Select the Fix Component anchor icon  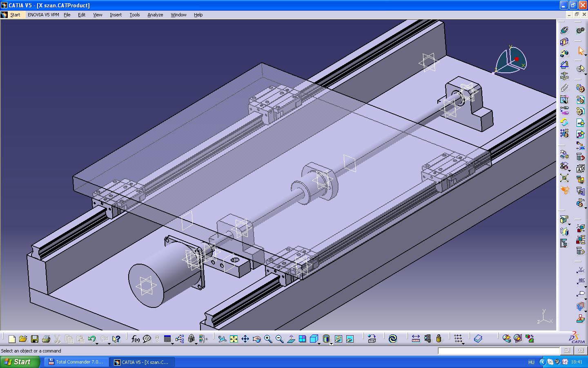pyautogui.click(x=564, y=76)
